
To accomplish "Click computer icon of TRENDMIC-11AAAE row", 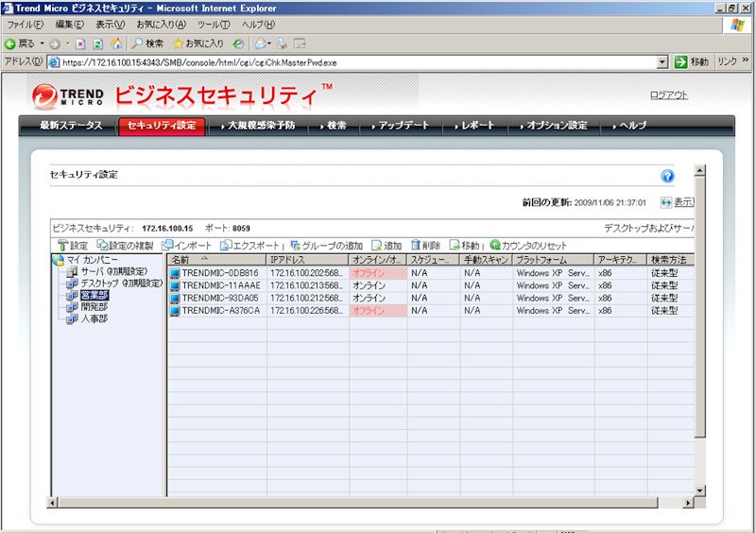I will click(x=175, y=285).
